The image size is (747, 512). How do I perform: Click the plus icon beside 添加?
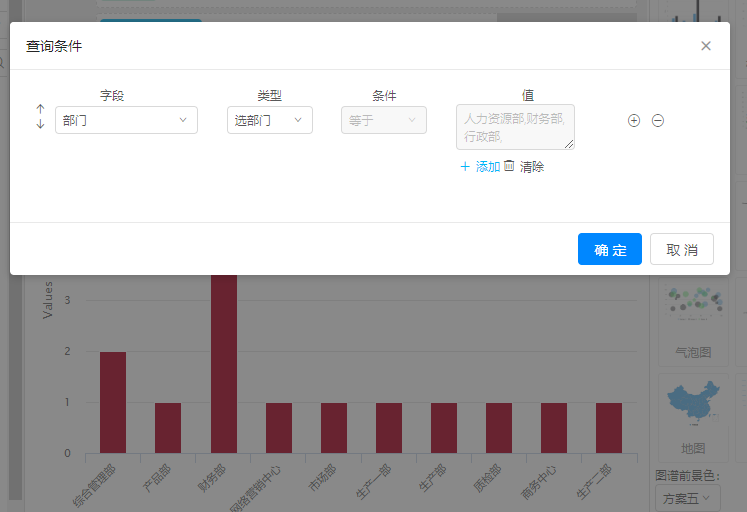(465, 167)
